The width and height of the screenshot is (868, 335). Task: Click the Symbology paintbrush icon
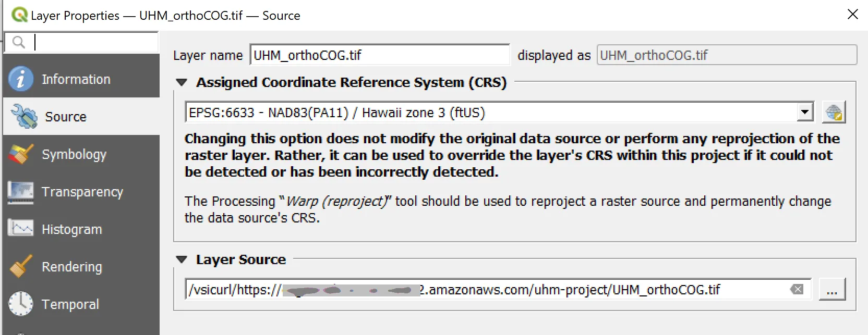21,154
